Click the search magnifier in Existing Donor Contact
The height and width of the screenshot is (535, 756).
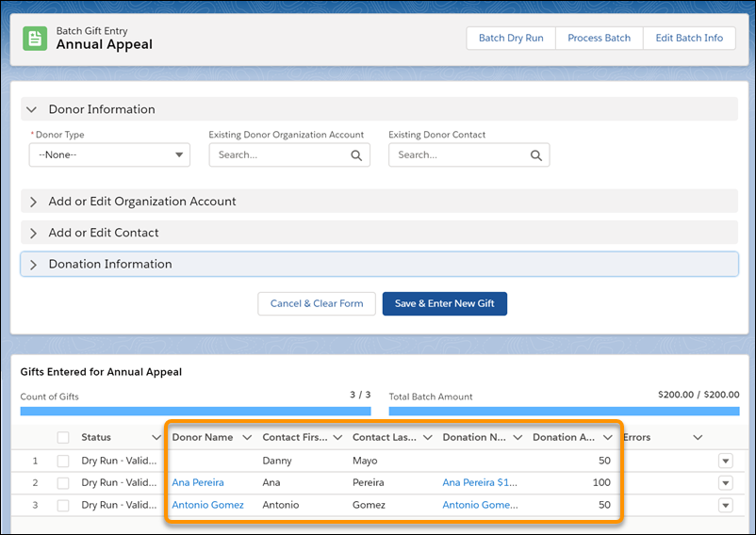click(536, 155)
